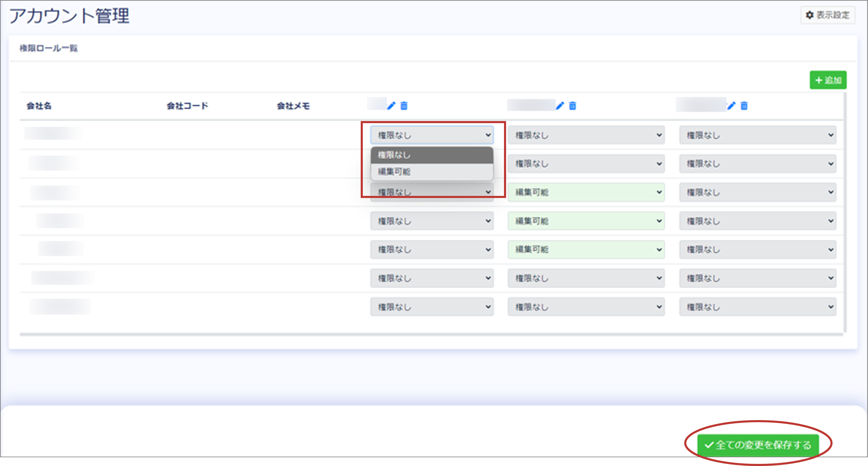Screen dimensions: 868x466
Task: Choose 編集可能 in the open dropdown list
Action: (432, 172)
